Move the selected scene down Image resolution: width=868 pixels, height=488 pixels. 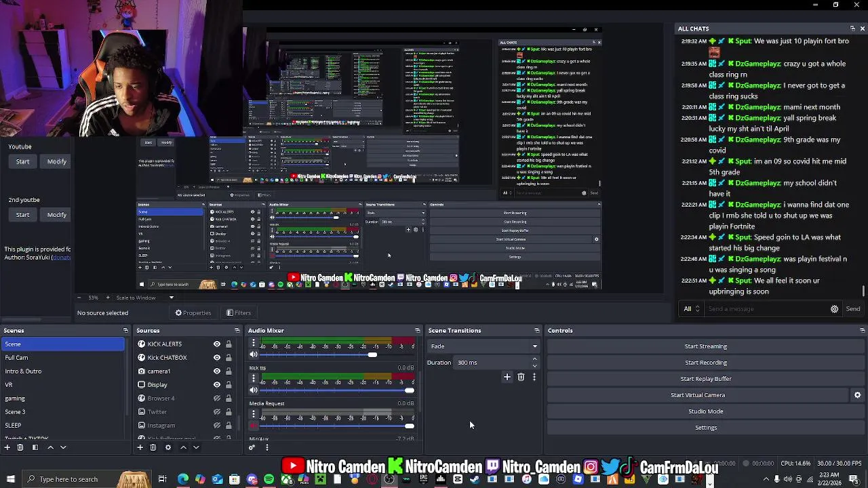coord(63,447)
